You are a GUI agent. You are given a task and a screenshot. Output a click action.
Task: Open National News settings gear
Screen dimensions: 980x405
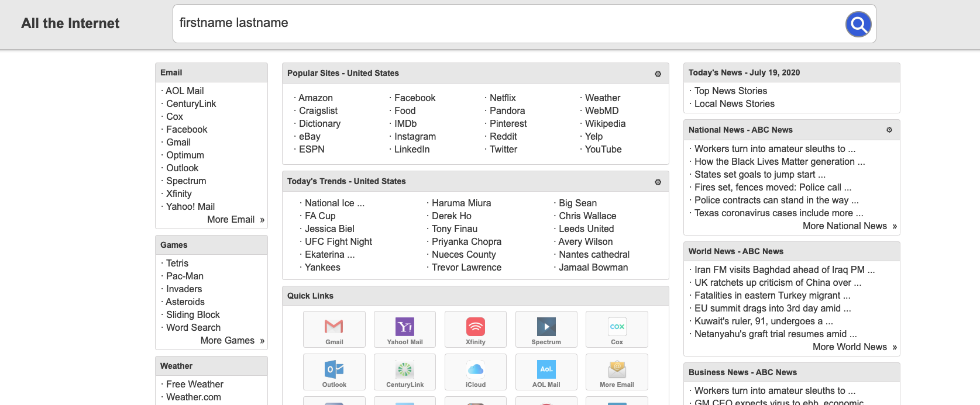tap(889, 130)
